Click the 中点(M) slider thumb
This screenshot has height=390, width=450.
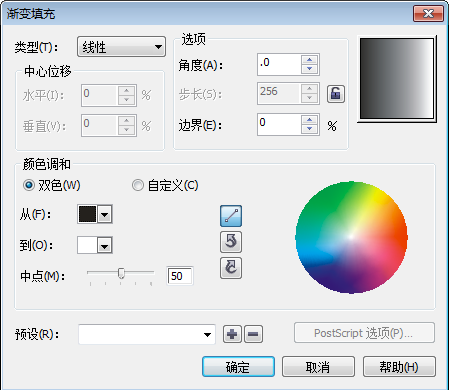point(121,273)
